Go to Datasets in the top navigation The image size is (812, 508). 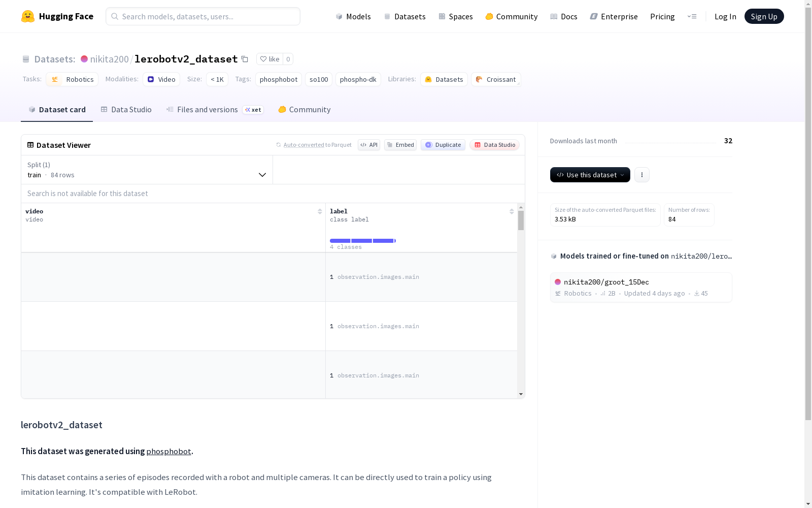click(x=404, y=16)
